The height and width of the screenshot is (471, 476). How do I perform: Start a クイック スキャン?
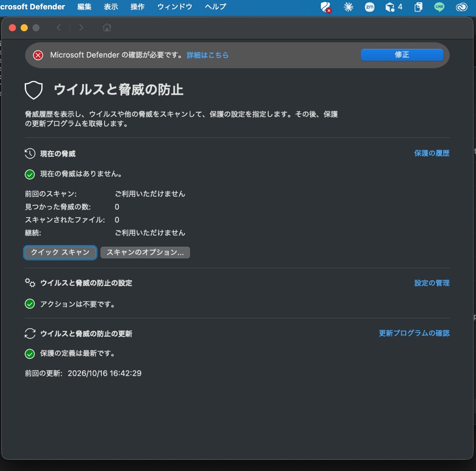60,252
